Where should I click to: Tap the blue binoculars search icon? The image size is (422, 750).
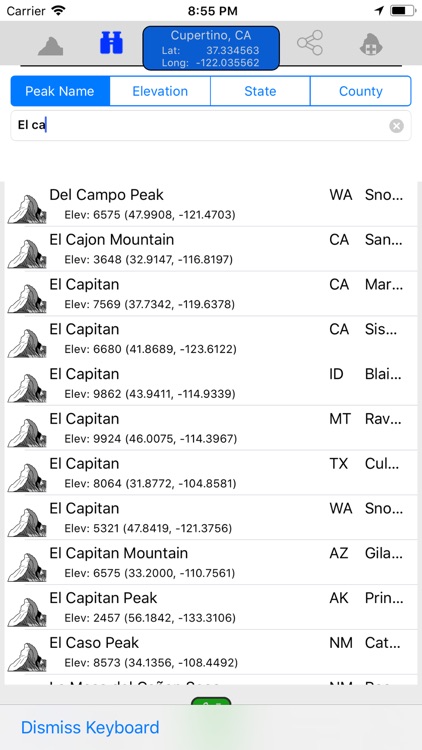pos(111,43)
